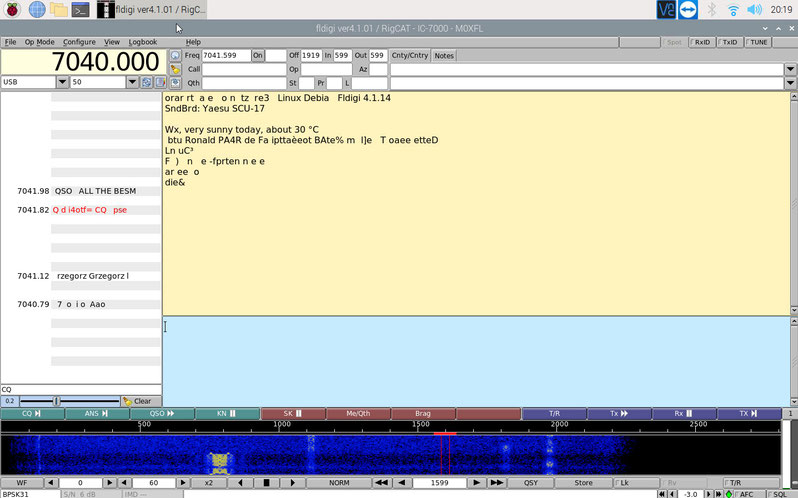Image resolution: width=798 pixels, height=498 pixels.
Task: Expand the bandwidth 50 dropdown
Action: click(x=132, y=82)
